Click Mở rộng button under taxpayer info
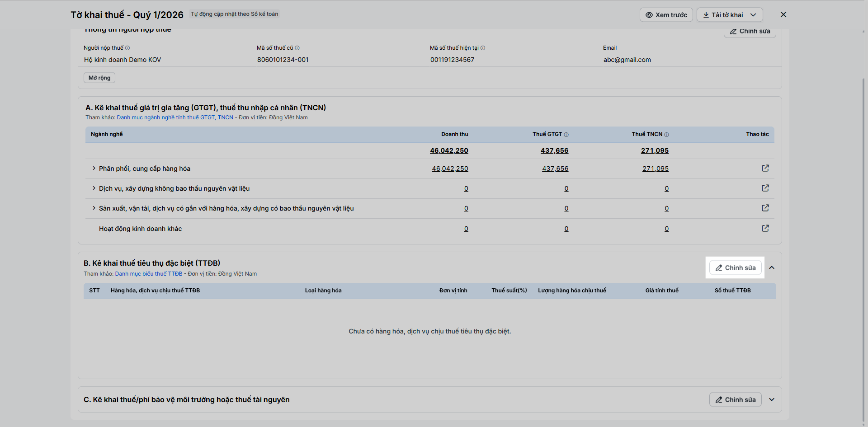Screen dimensions: 868x427 [x=99, y=78]
